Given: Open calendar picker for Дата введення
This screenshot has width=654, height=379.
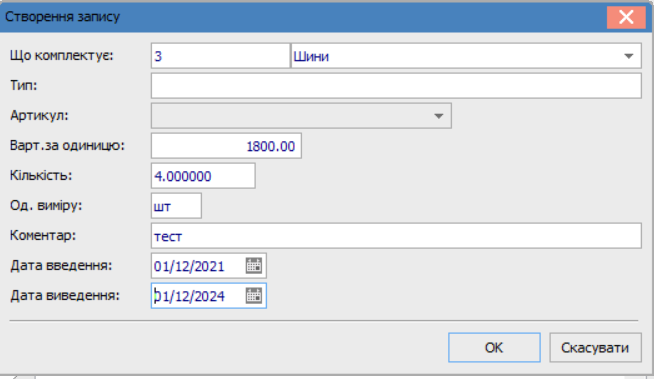Looking at the screenshot, I should pos(254,266).
